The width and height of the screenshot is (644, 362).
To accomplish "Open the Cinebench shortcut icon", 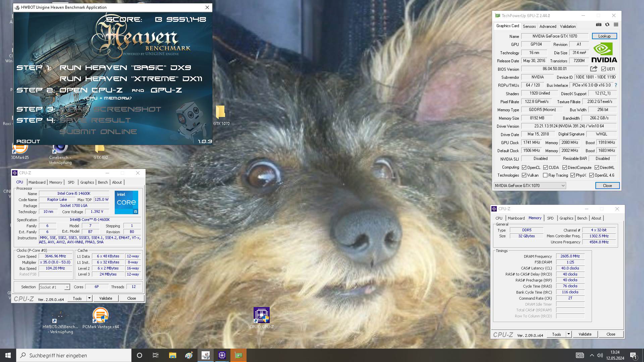I will pyautogui.click(x=60, y=154).
